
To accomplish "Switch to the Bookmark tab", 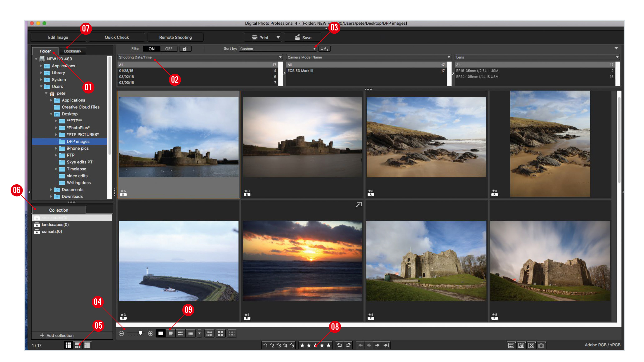I will tap(72, 50).
